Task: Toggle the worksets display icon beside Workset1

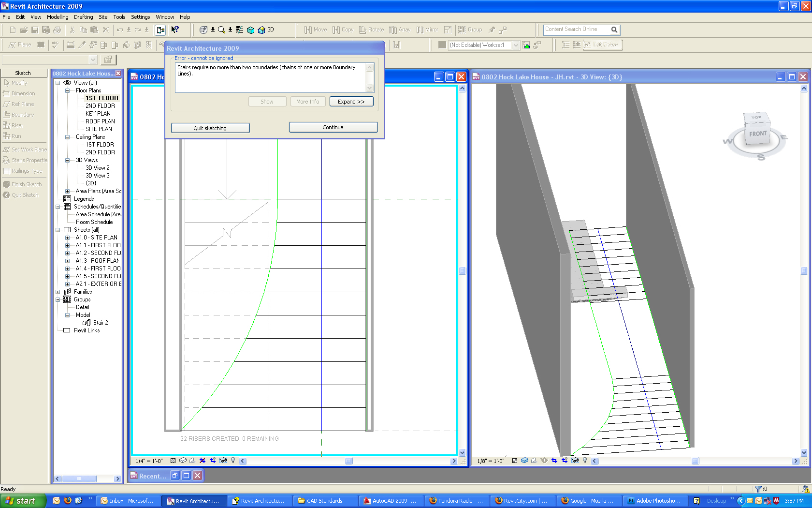Action: (x=526, y=45)
